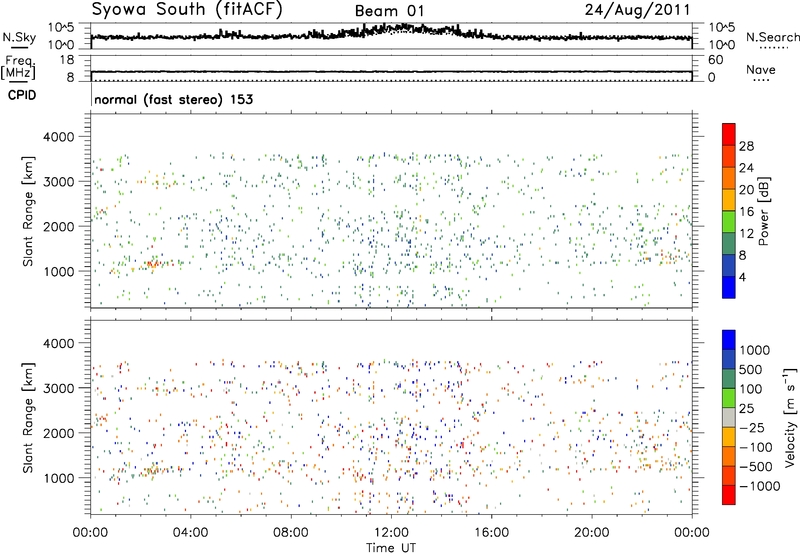Click the 'Power [dB]' colorbar label
This screenshot has height=554, width=800.
pos(763,211)
